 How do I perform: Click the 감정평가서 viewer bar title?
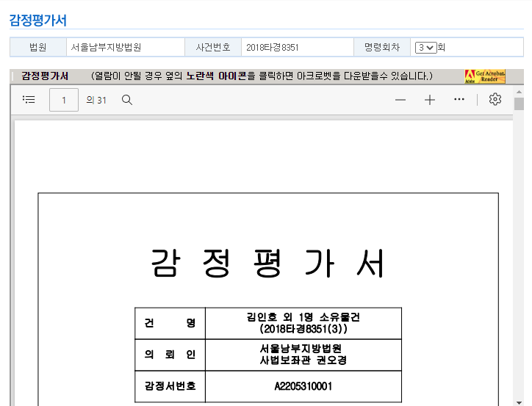(45, 76)
